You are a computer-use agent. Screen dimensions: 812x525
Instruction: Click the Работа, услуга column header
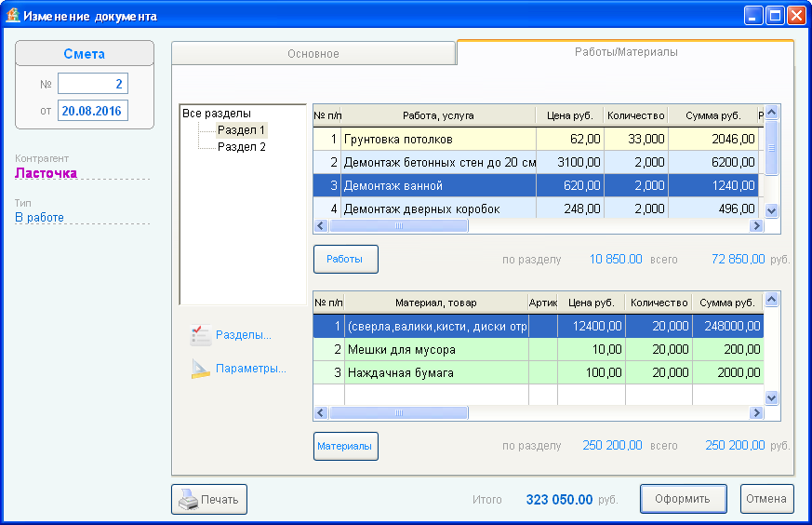pos(438,115)
